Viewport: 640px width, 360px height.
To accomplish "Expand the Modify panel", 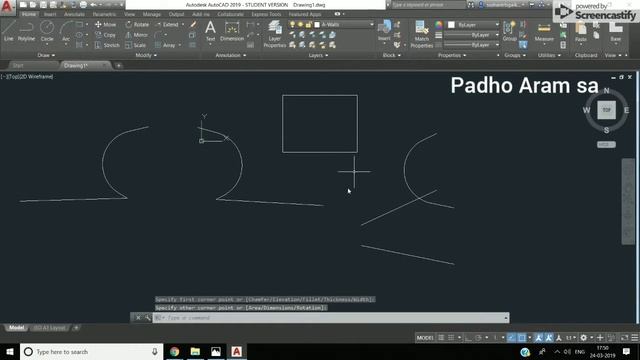I will (x=146, y=55).
